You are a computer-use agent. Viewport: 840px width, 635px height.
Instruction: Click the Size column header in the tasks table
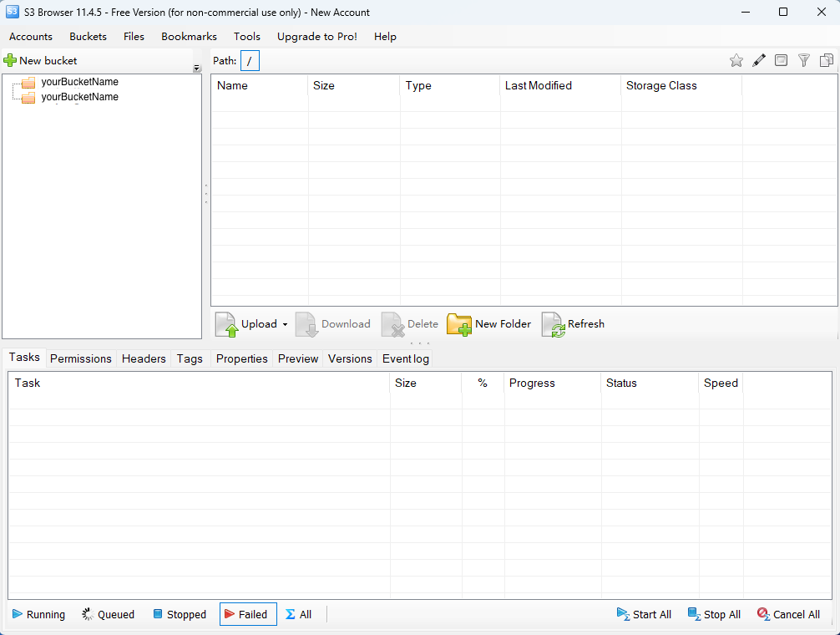click(425, 384)
